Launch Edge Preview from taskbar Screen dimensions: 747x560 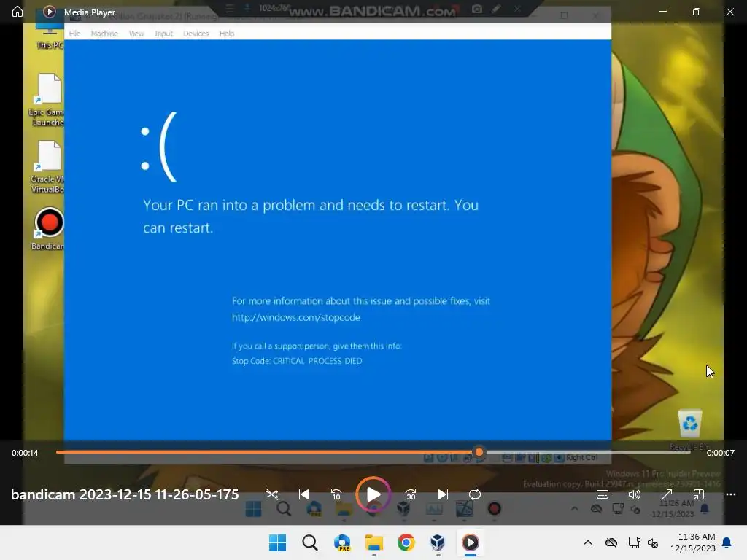coord(342,542)
